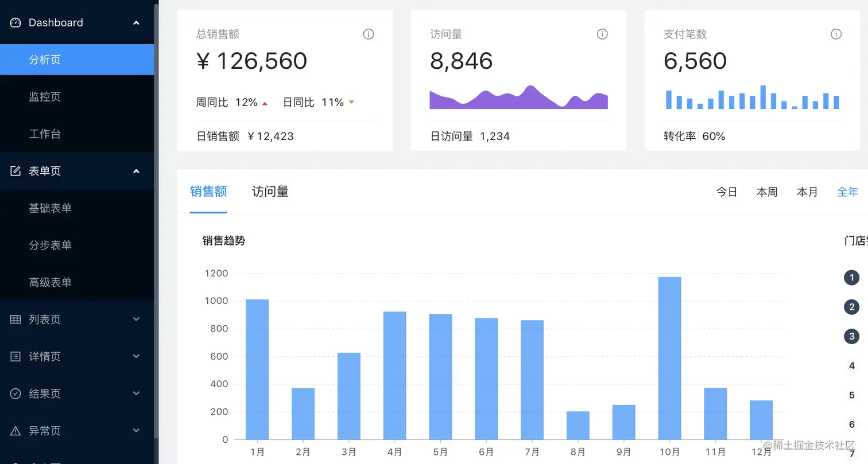This screenshot has height=464, width=868.
Task: Switch to the 访问量 tab
Action: (x=270, y=192)
